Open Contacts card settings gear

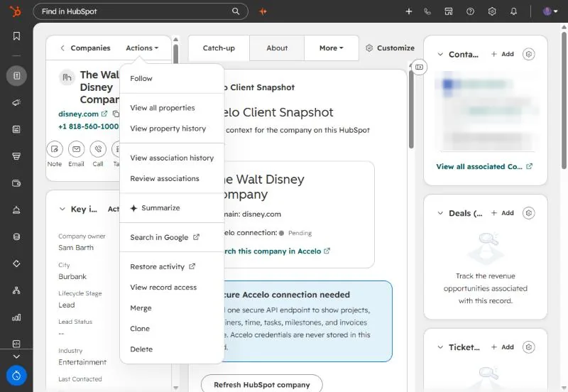(529, 54)
